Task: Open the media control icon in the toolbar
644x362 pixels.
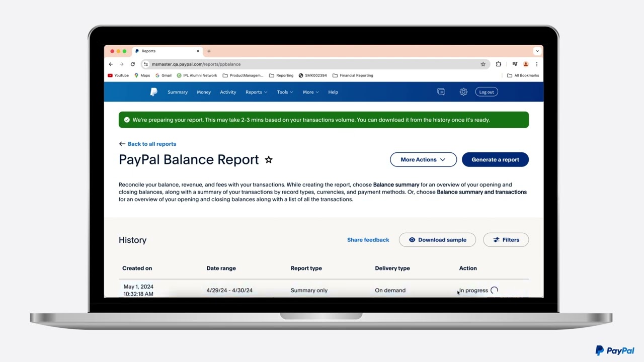Action: point(515,64)
